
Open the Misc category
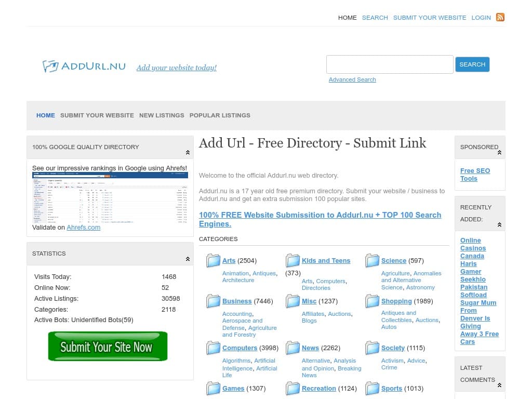tap(309, 301)
